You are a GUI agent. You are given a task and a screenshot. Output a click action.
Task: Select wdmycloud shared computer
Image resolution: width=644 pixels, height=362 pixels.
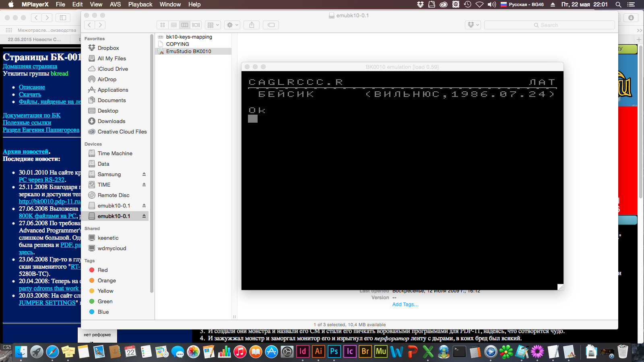pos(112,248)
